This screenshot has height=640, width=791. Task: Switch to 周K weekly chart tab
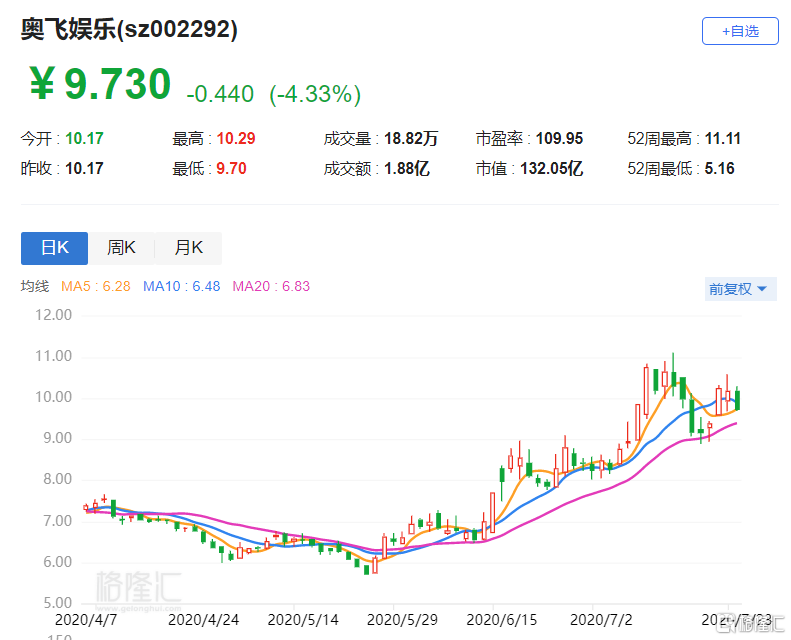pos(121,248)
